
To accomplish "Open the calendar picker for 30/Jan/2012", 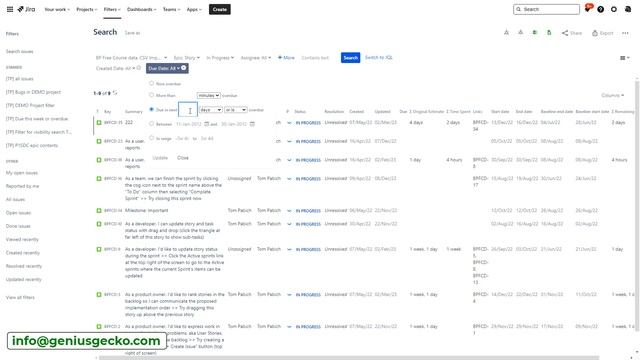I will [252, 124].
